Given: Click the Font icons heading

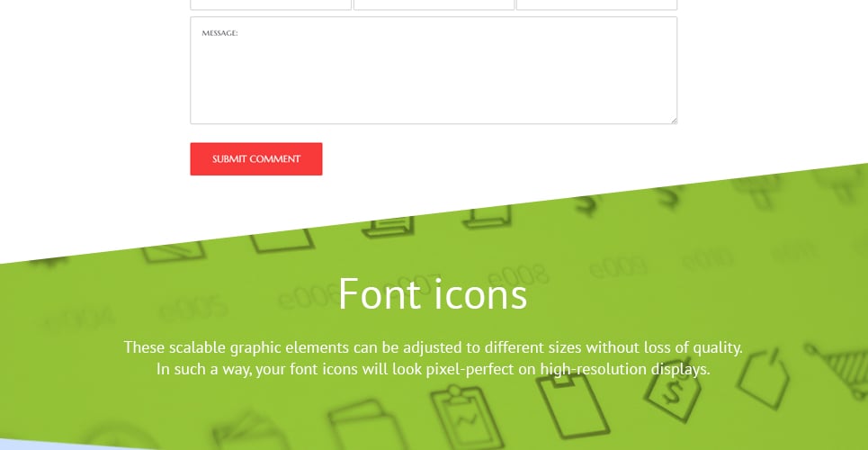Looking at the screenshot, I should [x=433, y=293].
